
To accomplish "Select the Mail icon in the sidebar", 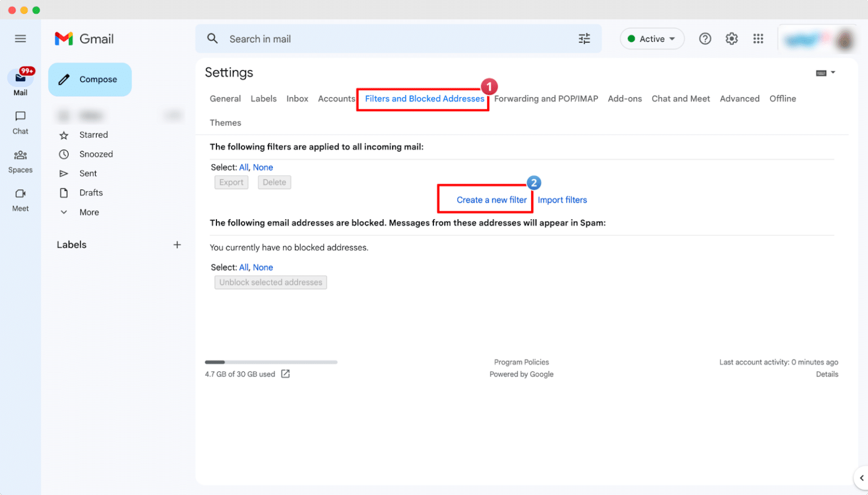I will click(20, 79).
